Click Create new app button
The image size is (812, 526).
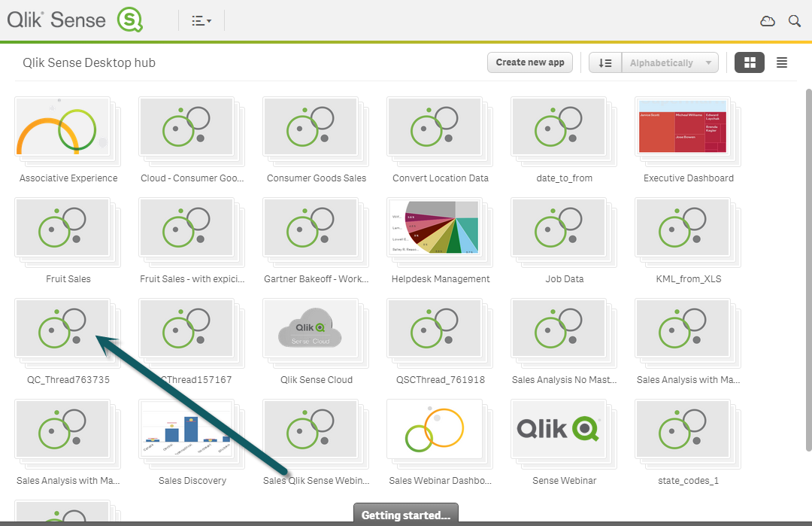530,62
